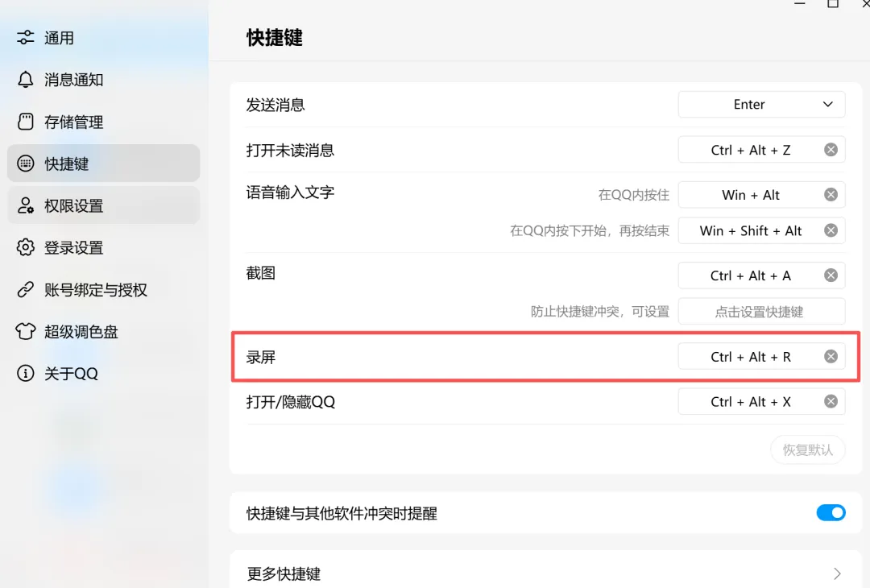Viewport: 870px width, 588px height.
Task: Clear the 录屏 Ctrl + Alt + R shortcut
Action: (x=831, y=357)
